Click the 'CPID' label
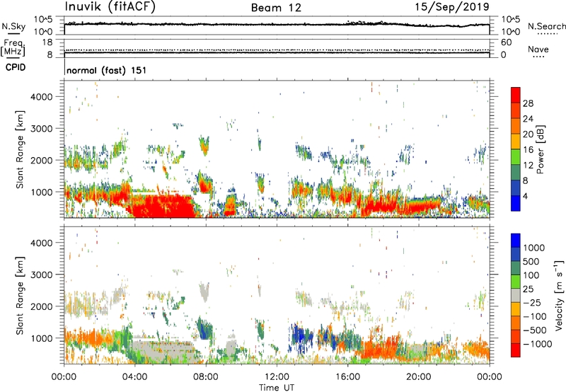Viewport: 566px width, 392px height. coord(16,67)
